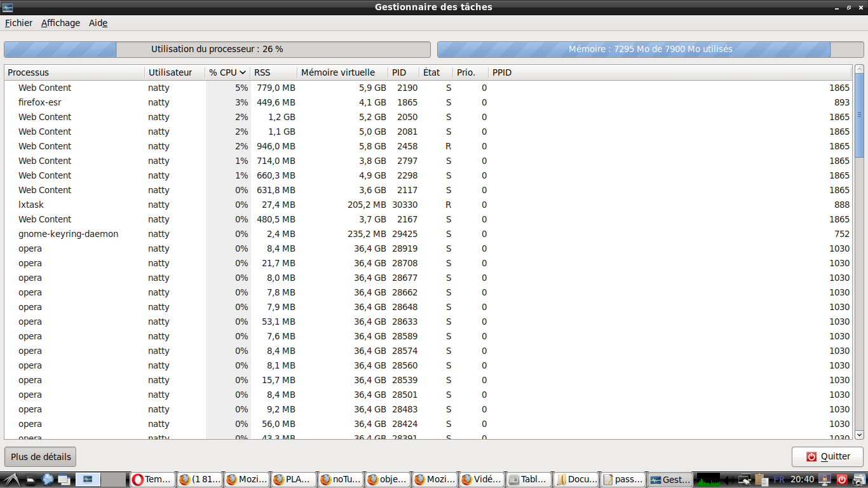The image size is (868, 488).
Task: Switch to the Firefox '(1 81...' taskbar window
Action: click(200, 480)
